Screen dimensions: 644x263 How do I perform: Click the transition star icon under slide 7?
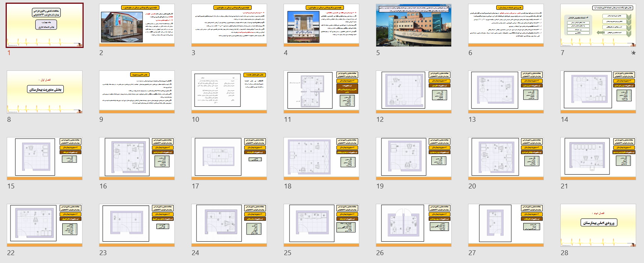point(633,53)
